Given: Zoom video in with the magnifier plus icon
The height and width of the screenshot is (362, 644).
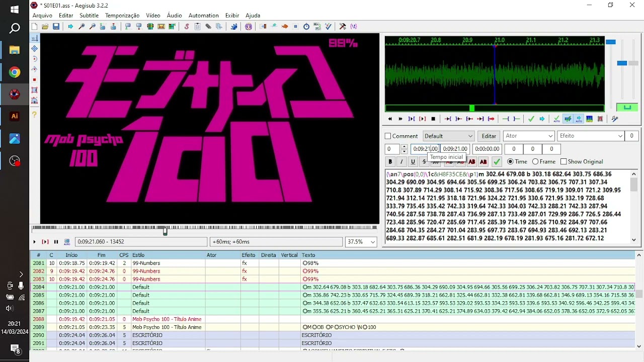Looking at the screenshot, I should point(82,26).
